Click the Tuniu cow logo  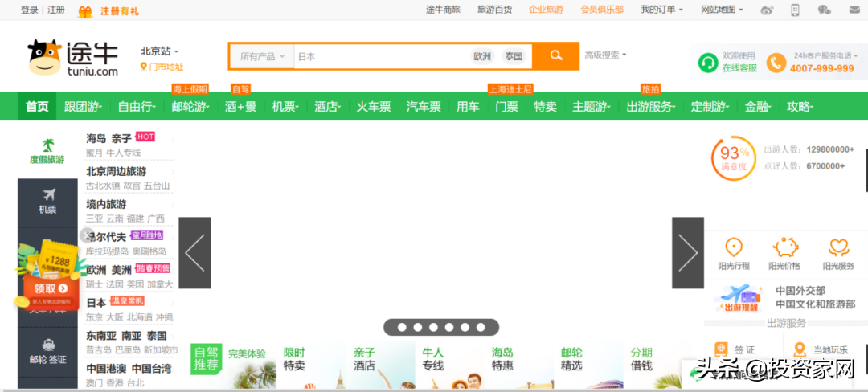[x=72, y=58]
